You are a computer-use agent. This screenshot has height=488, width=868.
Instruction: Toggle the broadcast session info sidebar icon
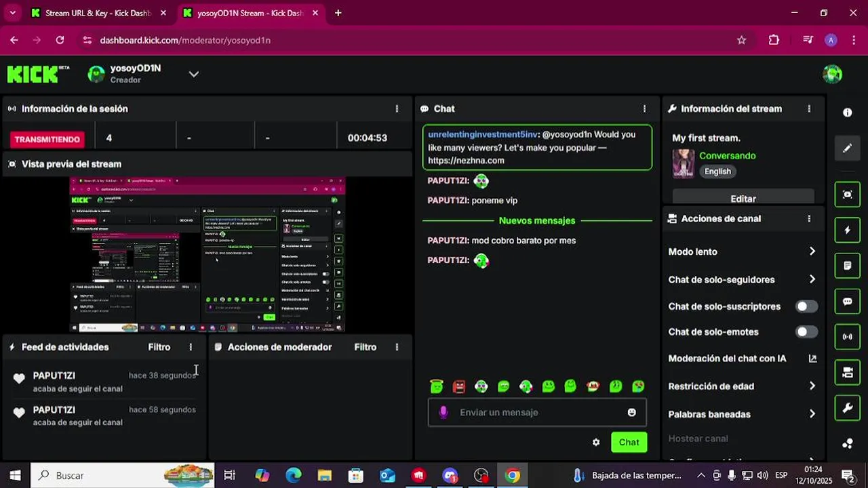pos(847,337)
